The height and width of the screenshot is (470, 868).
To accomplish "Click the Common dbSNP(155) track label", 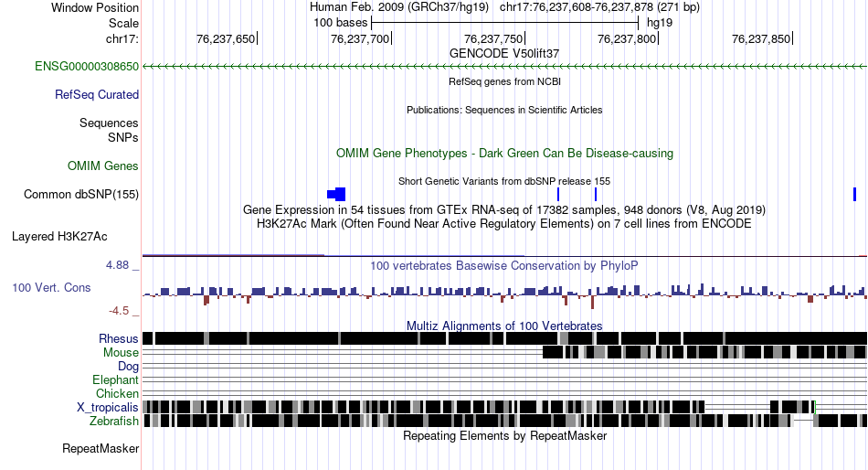I will [x=81, y=195].
